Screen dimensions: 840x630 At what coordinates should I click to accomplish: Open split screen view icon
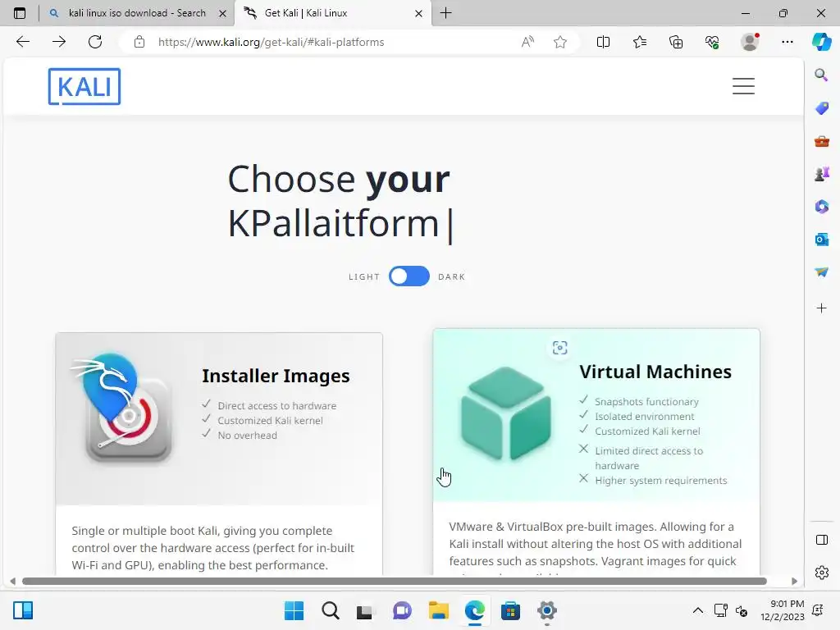603,42
